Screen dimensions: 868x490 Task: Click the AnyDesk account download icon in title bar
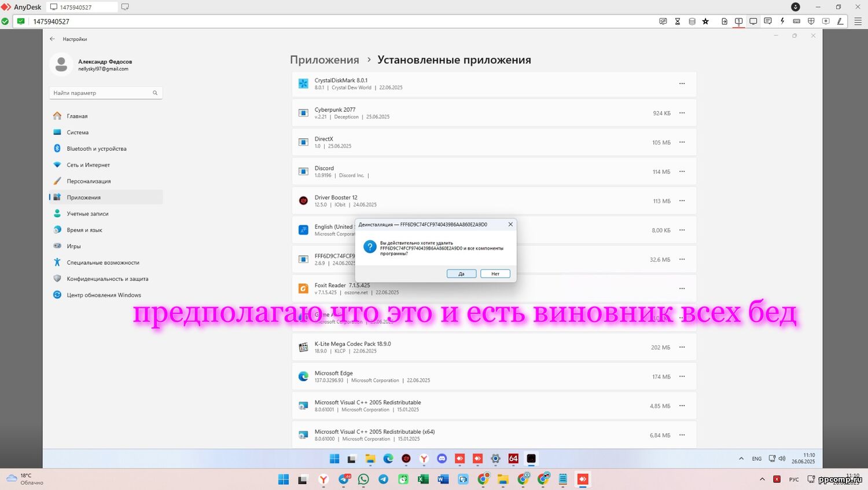click(x=796, y=7)
